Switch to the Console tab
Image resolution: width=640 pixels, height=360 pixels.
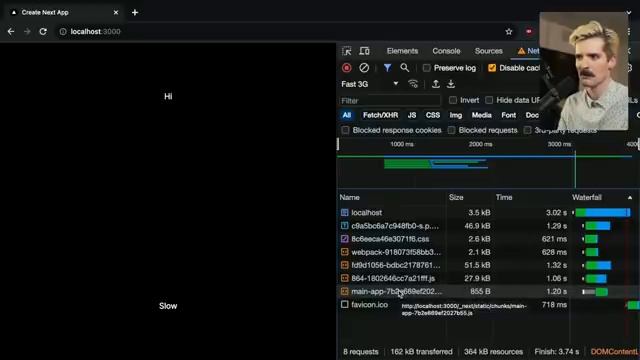pyautogui.click(x=446, y=51)
